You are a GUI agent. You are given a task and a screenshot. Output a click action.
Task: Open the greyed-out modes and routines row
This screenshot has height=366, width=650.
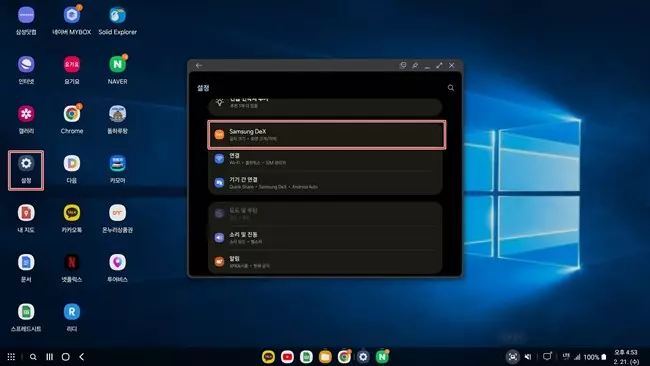pos(325,213)
